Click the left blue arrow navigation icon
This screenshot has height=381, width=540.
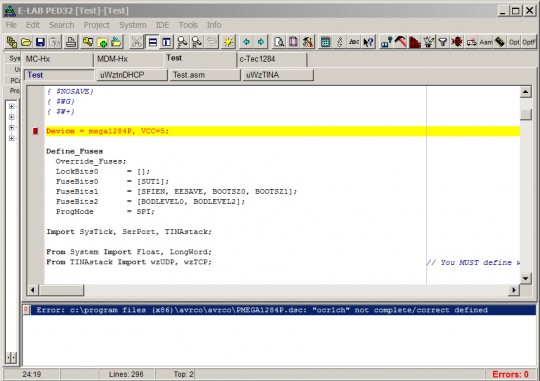(246, 42)
